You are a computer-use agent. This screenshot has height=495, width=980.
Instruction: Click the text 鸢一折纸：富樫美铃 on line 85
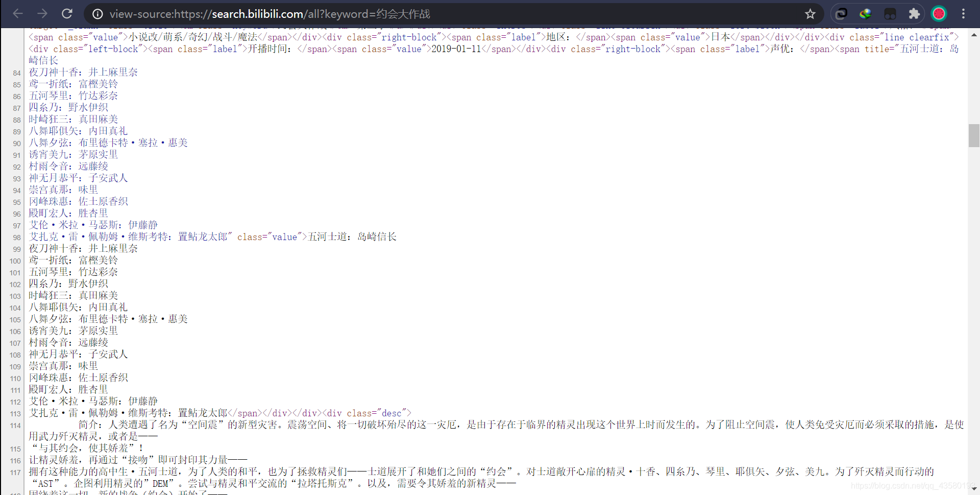click(73, 84)
